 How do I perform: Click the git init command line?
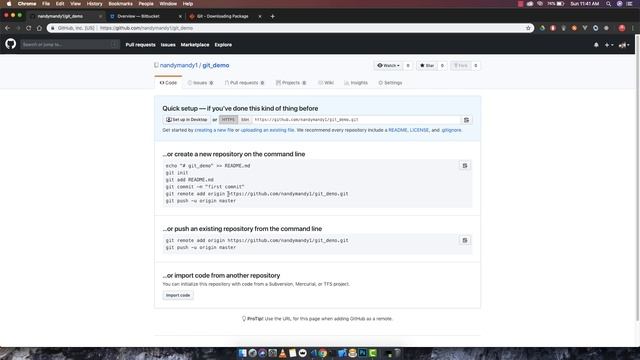(x=177, y=173)
